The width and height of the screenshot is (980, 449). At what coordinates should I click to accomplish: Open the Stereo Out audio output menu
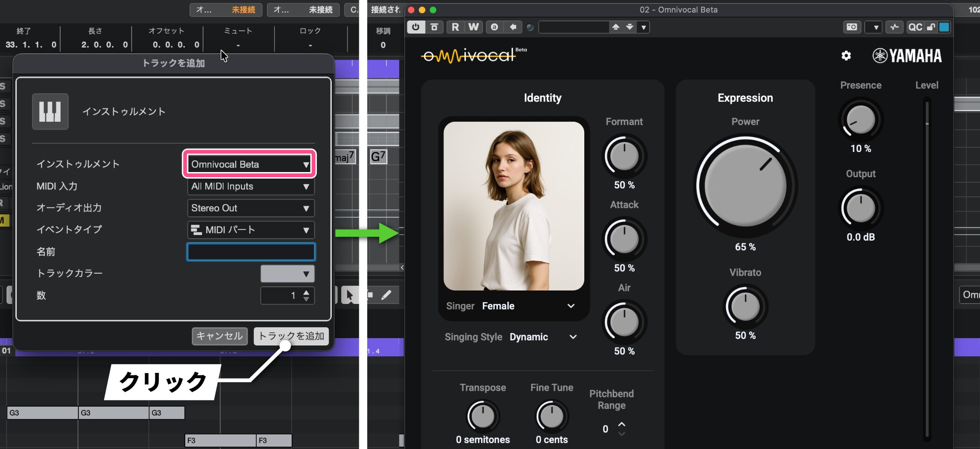251,208
